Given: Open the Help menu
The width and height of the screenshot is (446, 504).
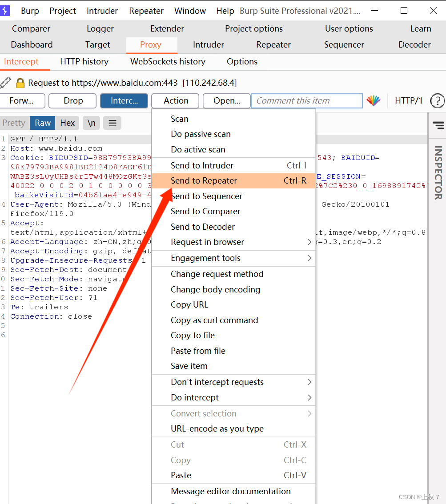Looking at the screenshot, I should [225, 11].
